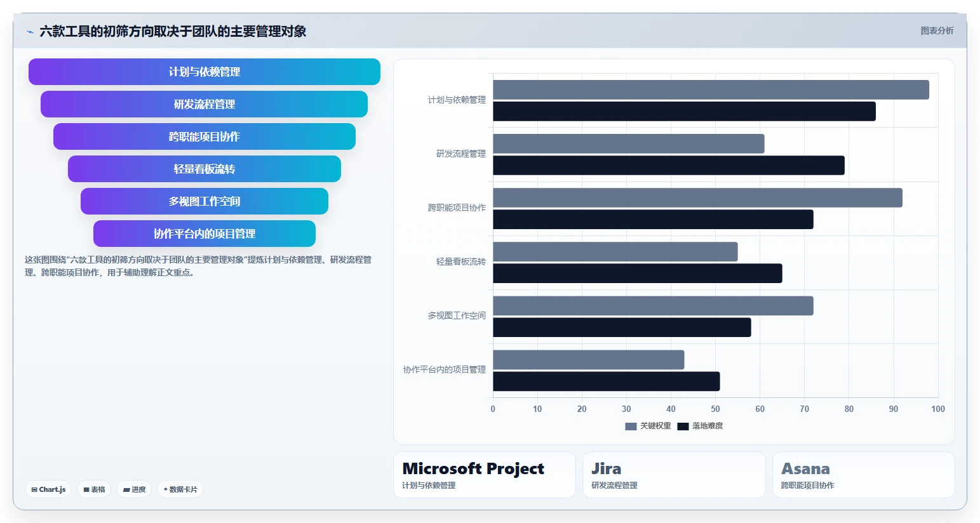The image size is (980, 523).
Task: Click the 关键权重 bar for 计划与依赖管理
Action: 711,89
